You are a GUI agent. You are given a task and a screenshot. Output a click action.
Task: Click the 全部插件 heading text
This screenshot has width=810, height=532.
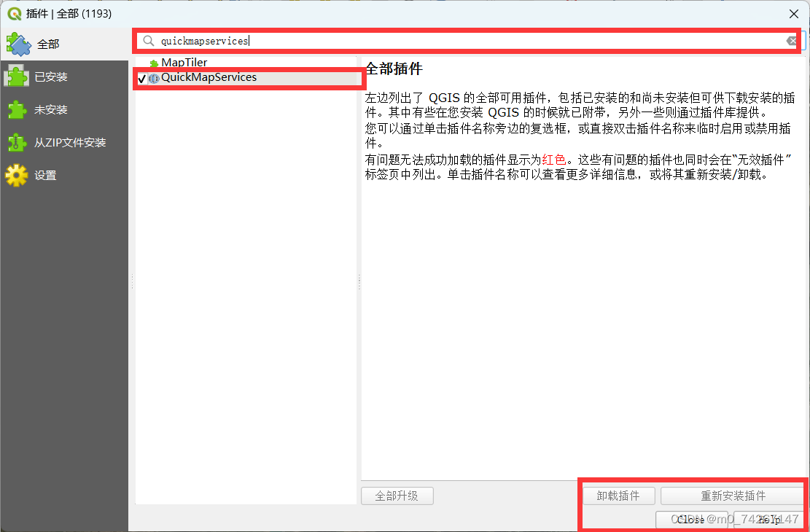click(394, 69)
